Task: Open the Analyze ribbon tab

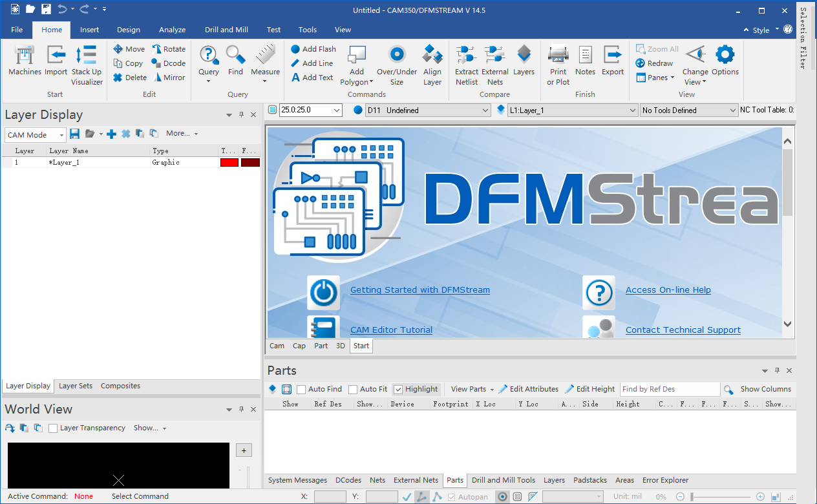Action: pyautogui.click(x=173, y=30)
